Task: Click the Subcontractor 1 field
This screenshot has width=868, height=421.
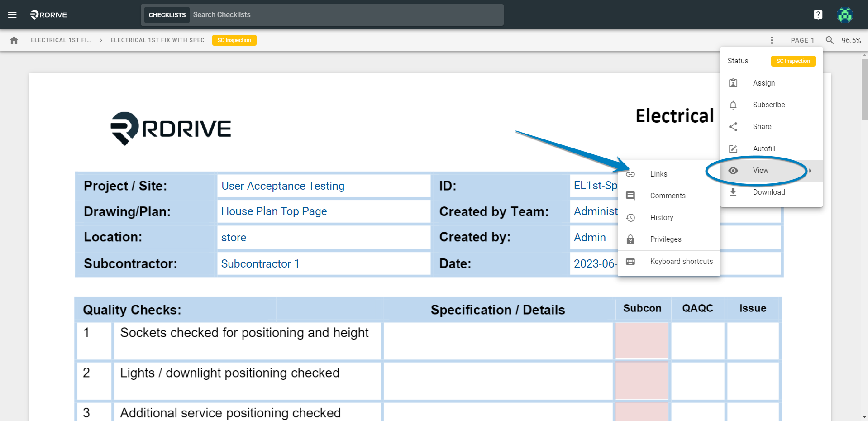Action: (324, 264)
